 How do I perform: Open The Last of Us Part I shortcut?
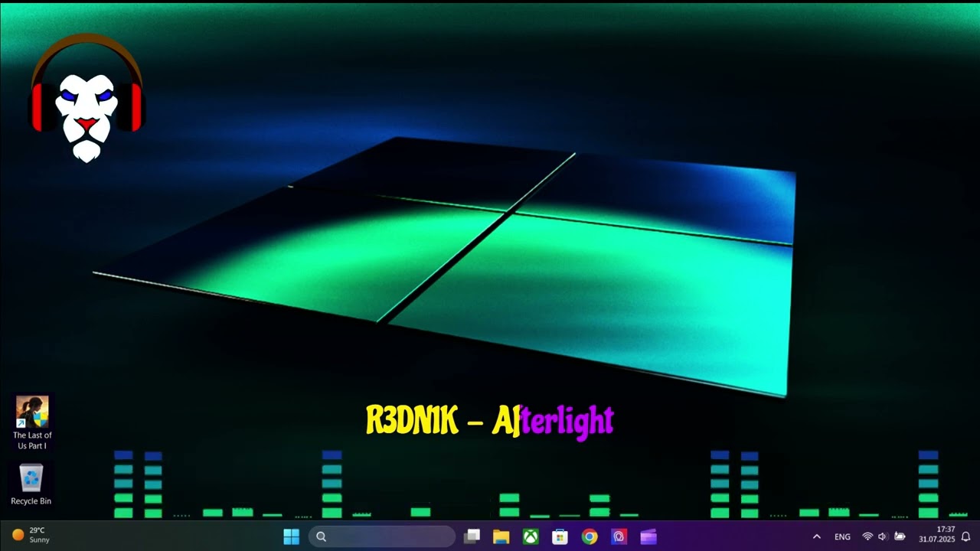tap(32, 422)
